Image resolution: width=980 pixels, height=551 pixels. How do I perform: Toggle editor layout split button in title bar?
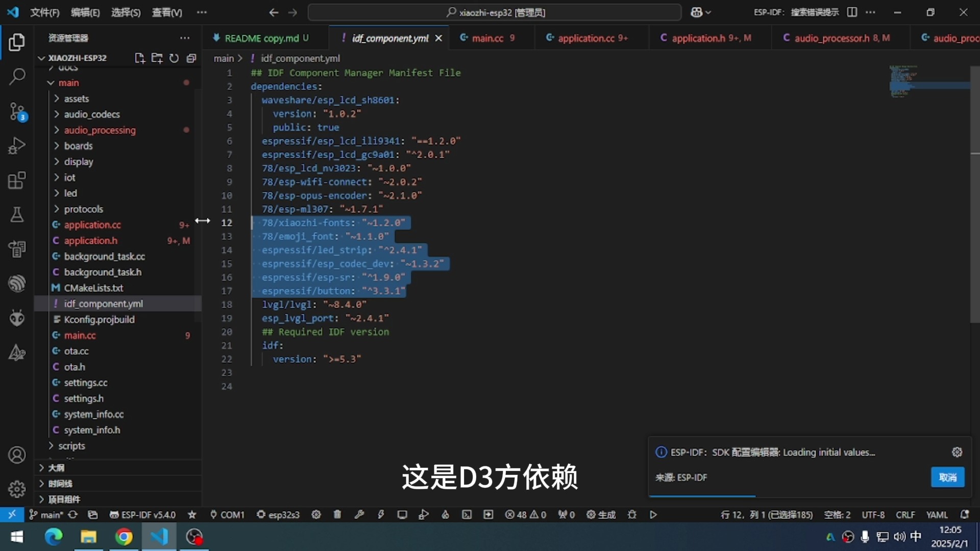tap(852, 12)
